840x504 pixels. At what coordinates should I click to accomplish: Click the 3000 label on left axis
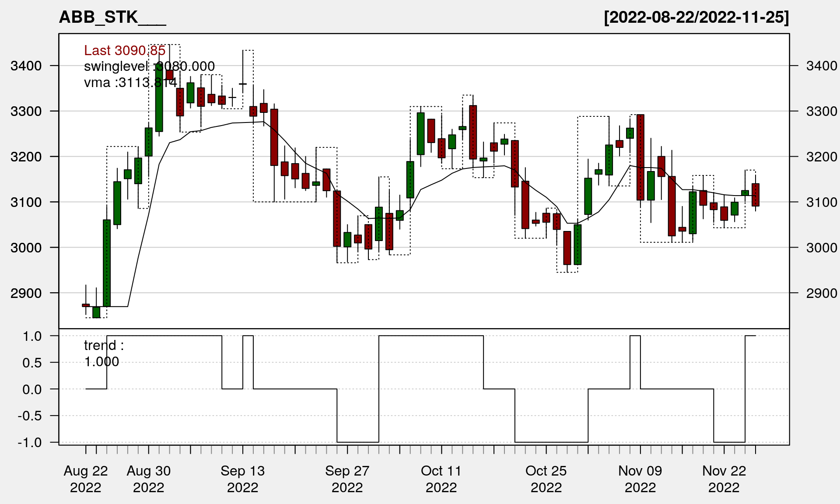point(26,248)
